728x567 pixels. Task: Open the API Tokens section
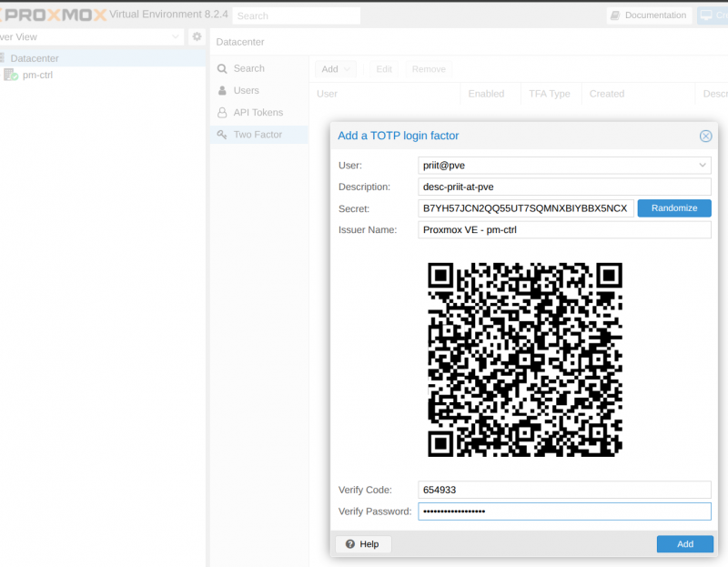259,112
